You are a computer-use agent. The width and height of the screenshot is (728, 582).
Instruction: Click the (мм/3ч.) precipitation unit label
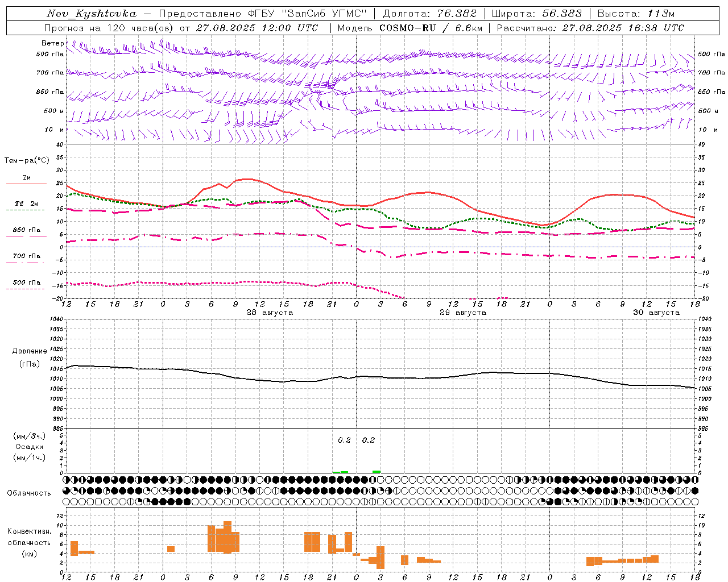(30, 436)
